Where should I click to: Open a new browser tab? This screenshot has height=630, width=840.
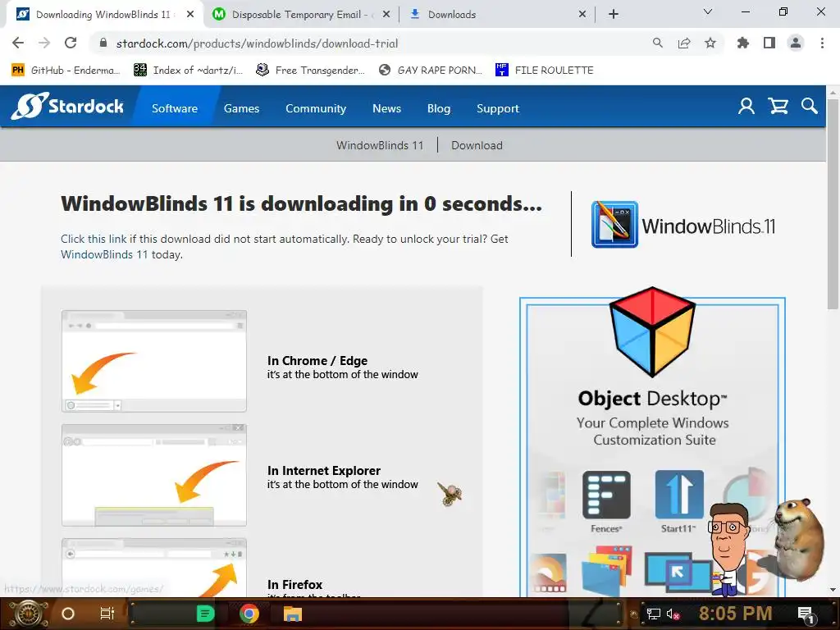point(614,15)
